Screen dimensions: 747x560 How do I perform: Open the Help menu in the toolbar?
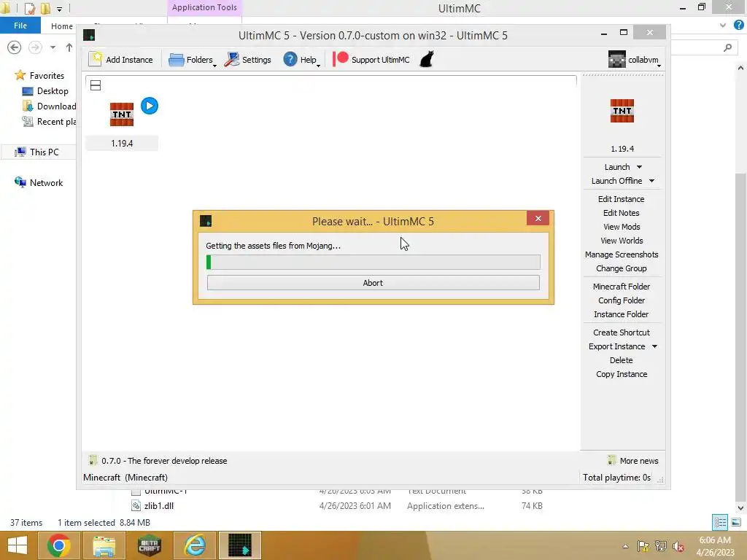pos(301,60)
